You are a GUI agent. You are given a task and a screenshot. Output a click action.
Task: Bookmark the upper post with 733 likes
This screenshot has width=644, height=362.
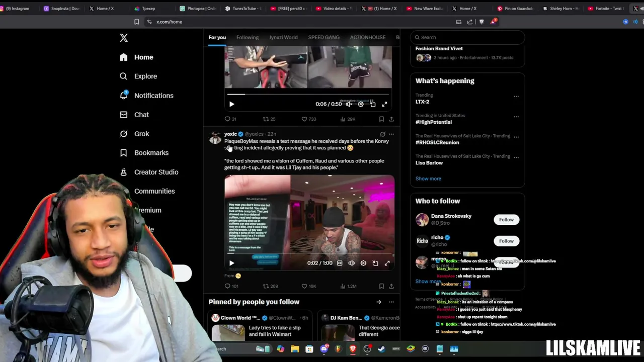[381, 119]
